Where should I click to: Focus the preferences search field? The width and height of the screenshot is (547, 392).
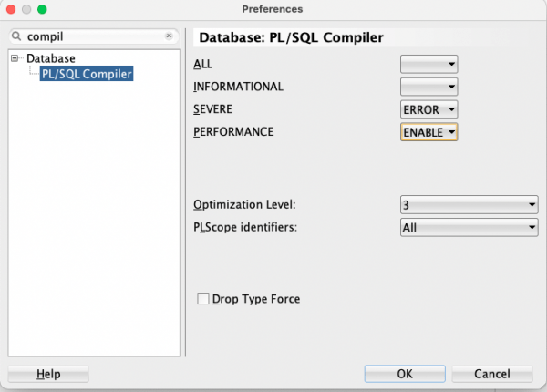94,36
